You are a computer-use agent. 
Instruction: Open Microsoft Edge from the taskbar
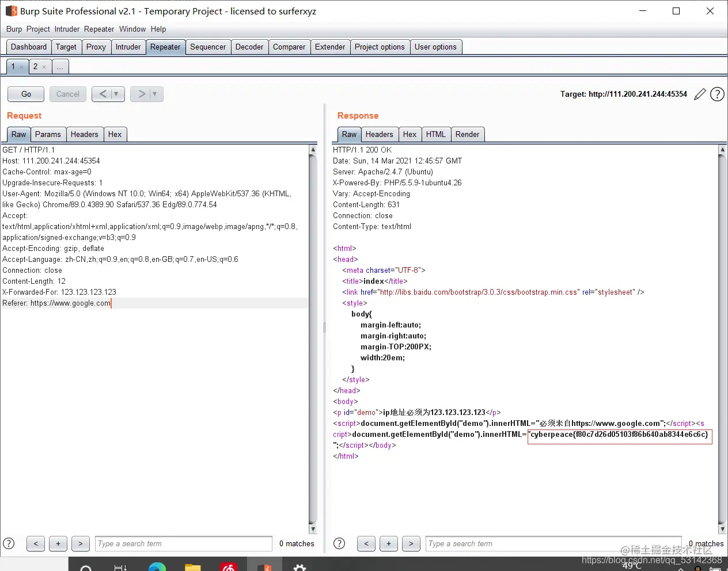tap(157, 567)
